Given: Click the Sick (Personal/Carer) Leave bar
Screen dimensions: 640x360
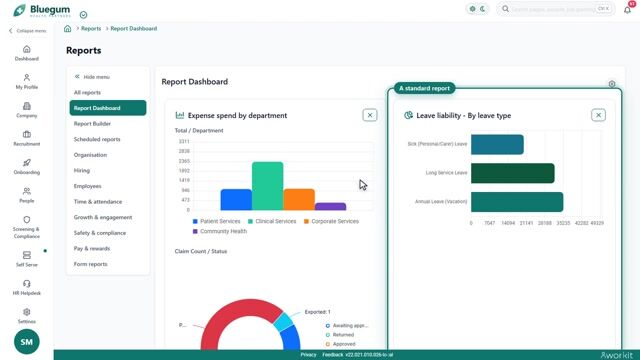Looking at the screenshot, I should 497,144.
